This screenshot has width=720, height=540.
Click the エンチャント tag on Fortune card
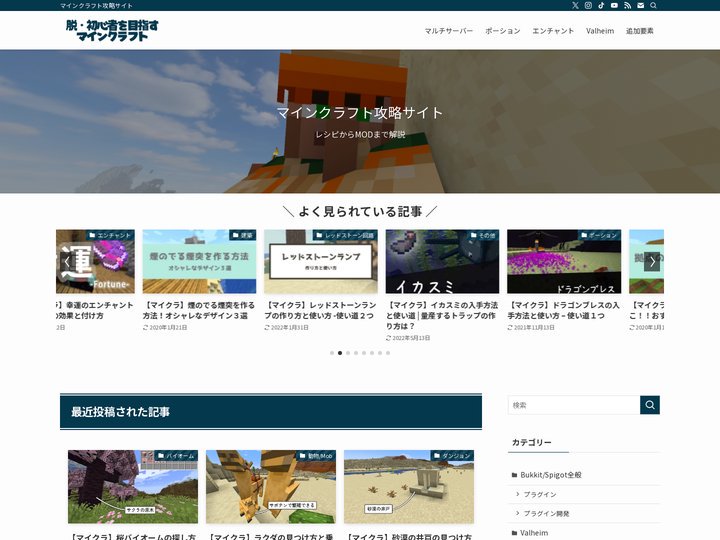click(x=110, y=235)
